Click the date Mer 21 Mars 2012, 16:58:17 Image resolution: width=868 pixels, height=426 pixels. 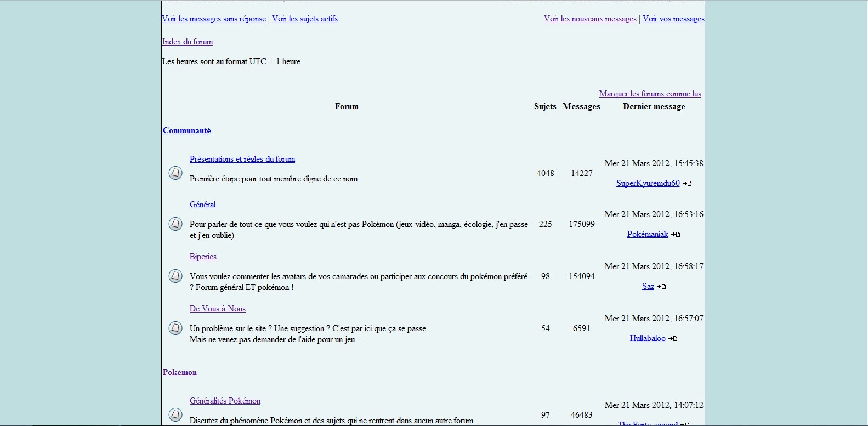pos(654,266)
